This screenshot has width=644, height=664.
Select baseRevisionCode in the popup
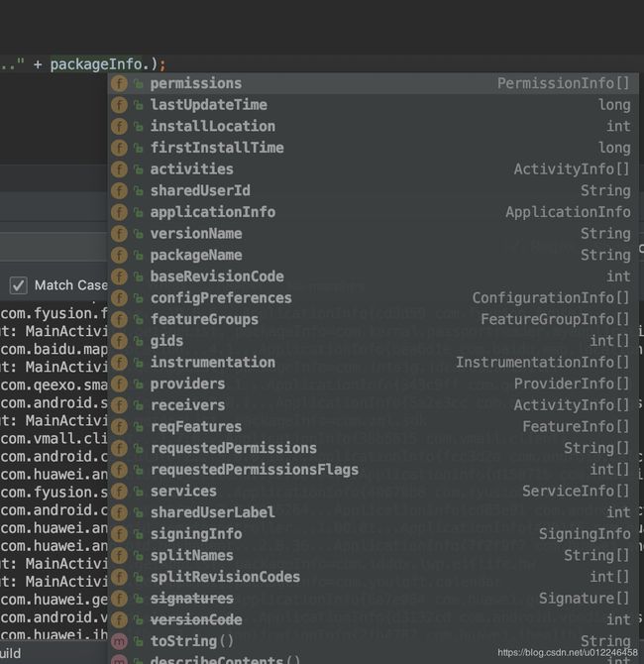coord(373,277)
